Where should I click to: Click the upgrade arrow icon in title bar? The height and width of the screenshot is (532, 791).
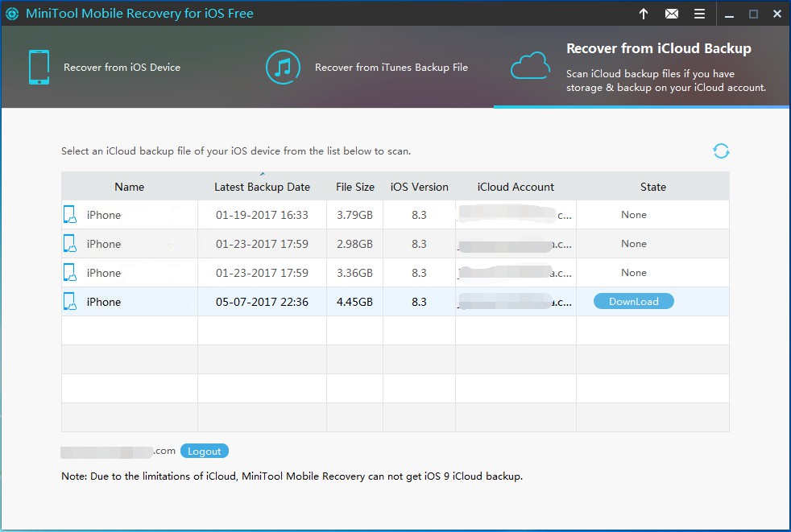tap(644, 14)
